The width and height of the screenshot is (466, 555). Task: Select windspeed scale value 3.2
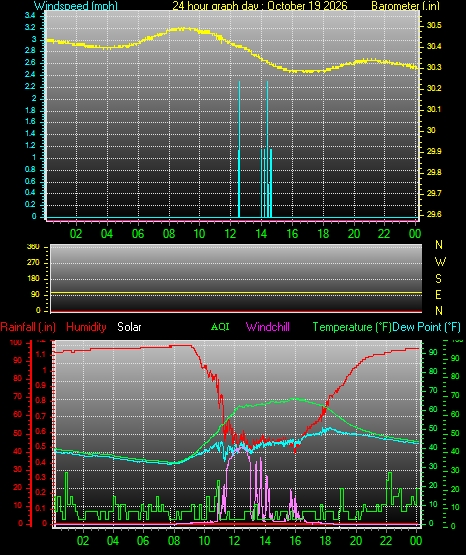point(30,27)
